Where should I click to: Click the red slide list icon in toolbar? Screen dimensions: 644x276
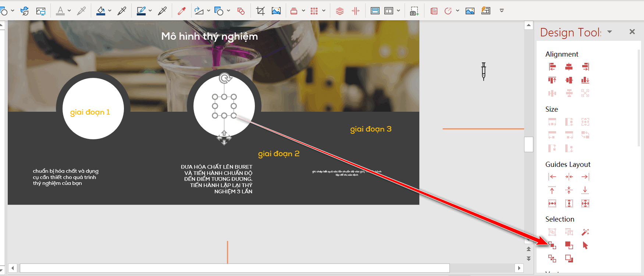click(x=434, y=11)
